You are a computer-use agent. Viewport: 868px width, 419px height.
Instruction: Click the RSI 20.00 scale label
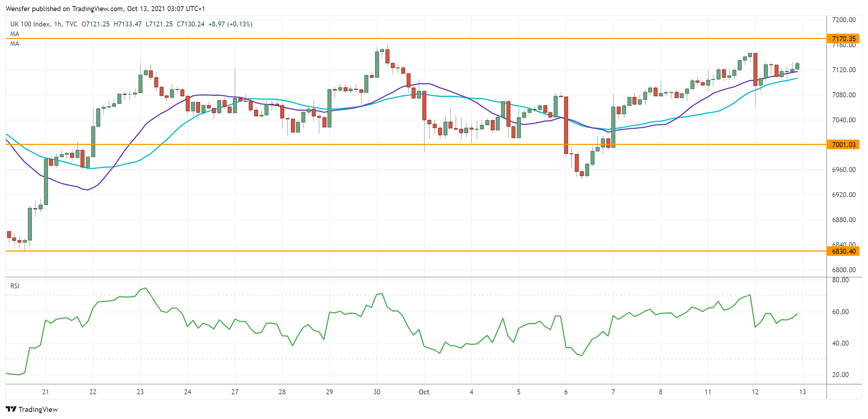pos(840,375)
